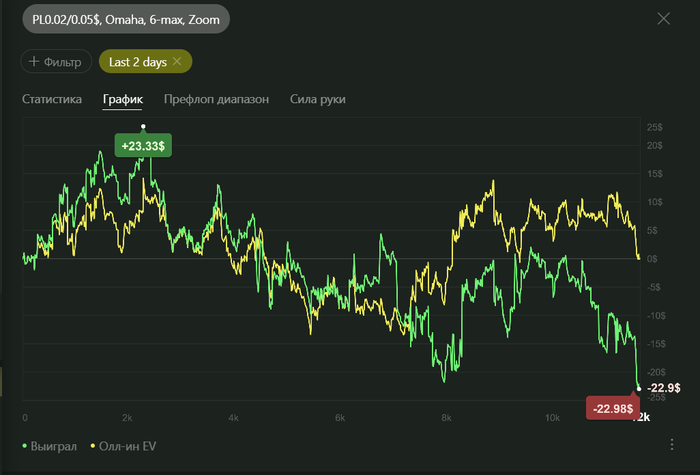Screen dimensions: 700x475
Task: Remove the Last 2 days filter chip
Action: tap(177, 62)
